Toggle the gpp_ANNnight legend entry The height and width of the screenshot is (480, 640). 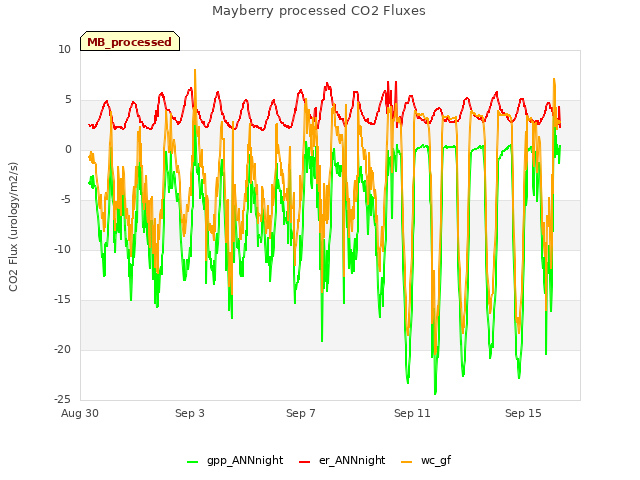pos(235,460)
